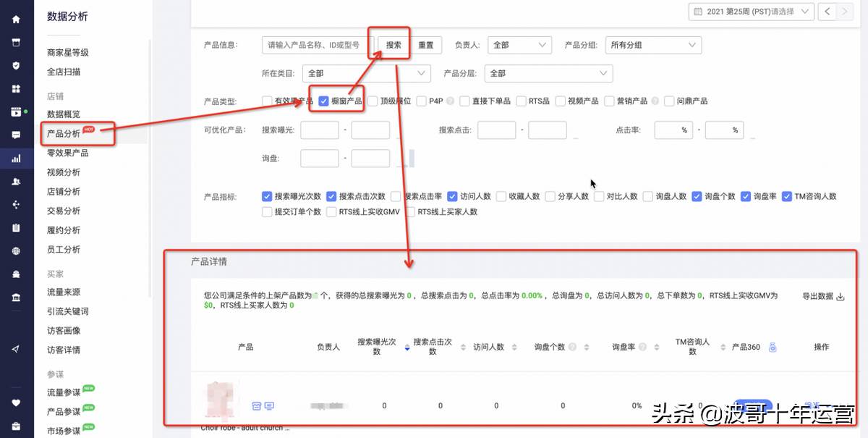Enable the 收藏人数 metric checkbox
868x438 pixels.
coord(501,196)
